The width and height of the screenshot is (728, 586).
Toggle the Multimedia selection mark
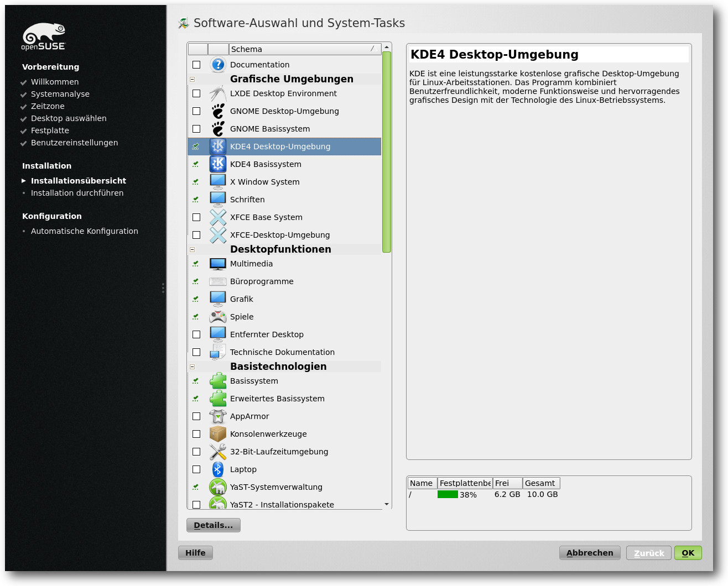pos(196,264)
